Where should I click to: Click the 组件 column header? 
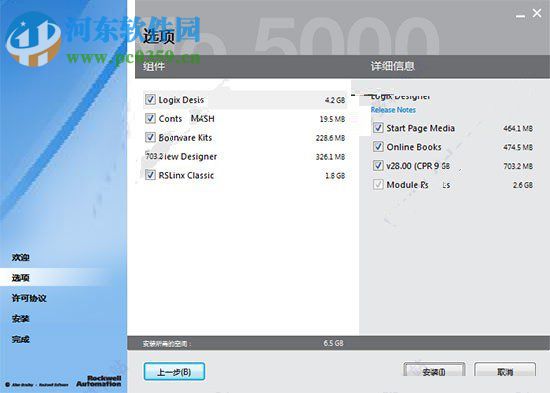154,66
